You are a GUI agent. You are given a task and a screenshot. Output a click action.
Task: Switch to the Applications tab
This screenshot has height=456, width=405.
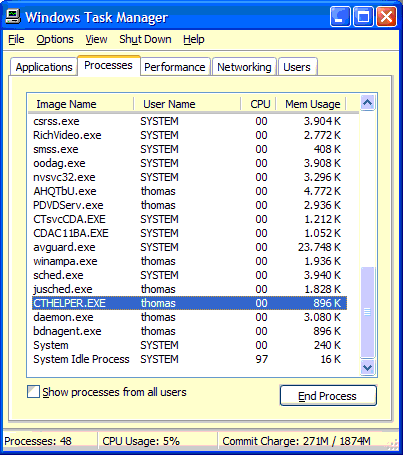coord(44,67)
